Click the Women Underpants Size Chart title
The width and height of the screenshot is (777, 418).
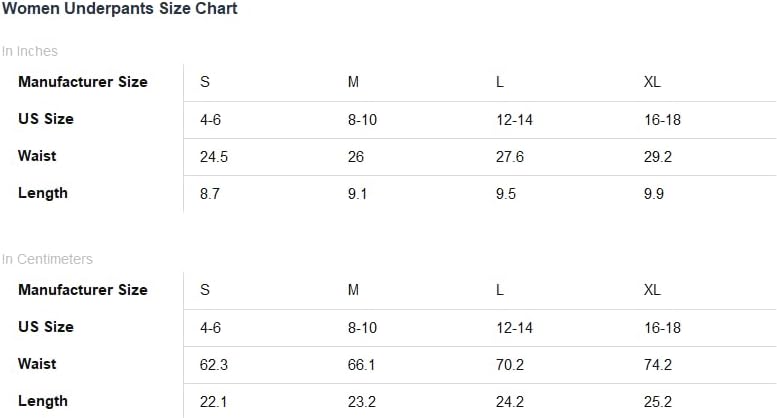tap(119, 9)
